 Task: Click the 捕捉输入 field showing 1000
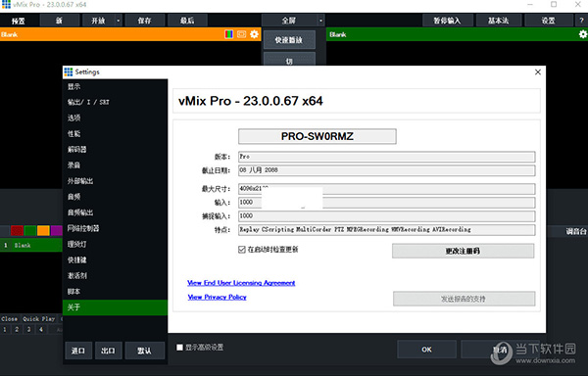[387, 216]
